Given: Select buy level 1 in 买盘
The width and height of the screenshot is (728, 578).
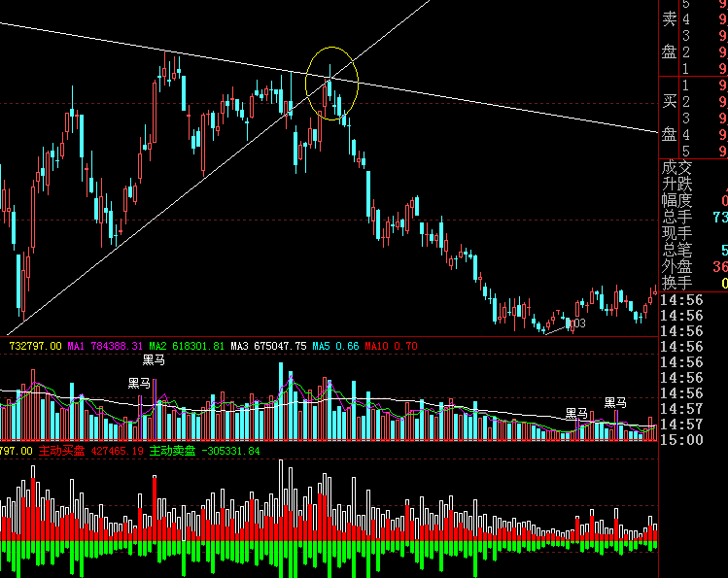Looking at the screenshot, I should 686,85.
